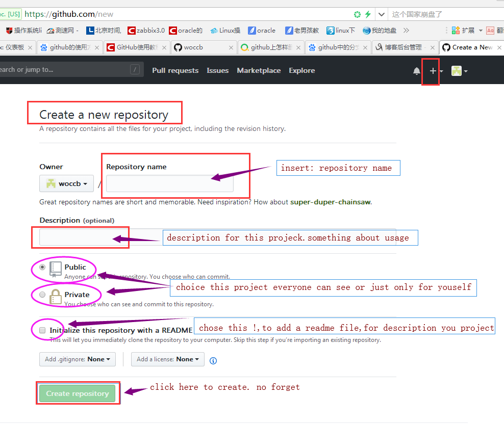Click the license info icon
Viewport: 504px width, 425px height.
[213, 361]
